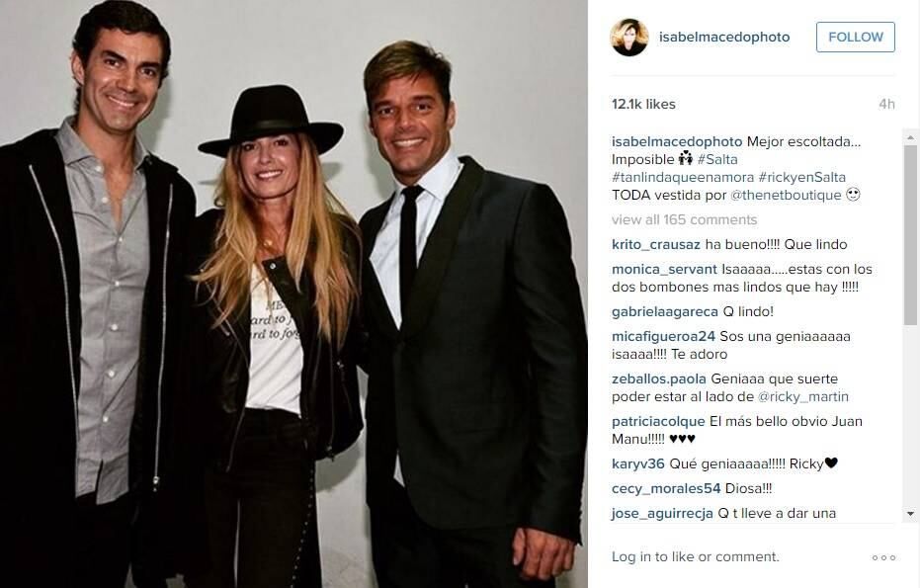Open patriciacolque's profile
Viewport: 920px width, 588px height.
(658, 421)
